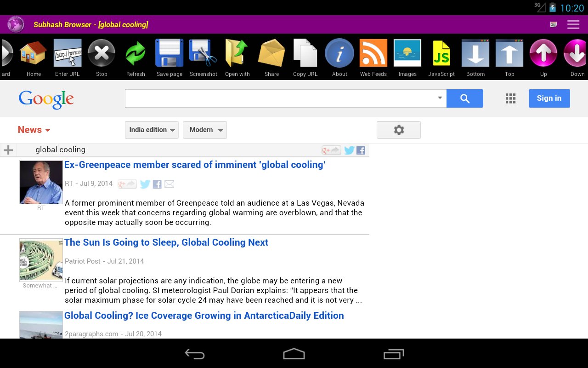Open the India edition dropdown
Screen dimensions: 588x368
152,130
